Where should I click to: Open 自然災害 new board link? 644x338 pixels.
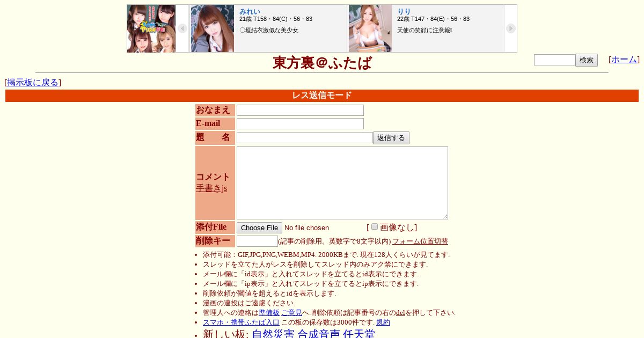coord(273,334)
